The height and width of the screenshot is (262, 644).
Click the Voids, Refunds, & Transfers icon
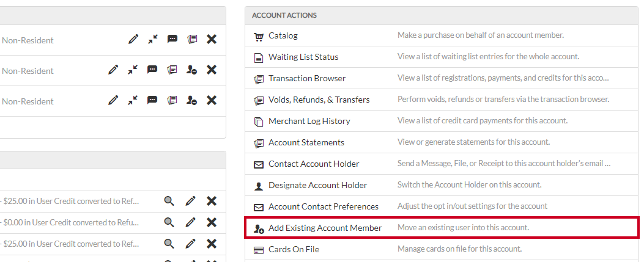pos(258,100)
